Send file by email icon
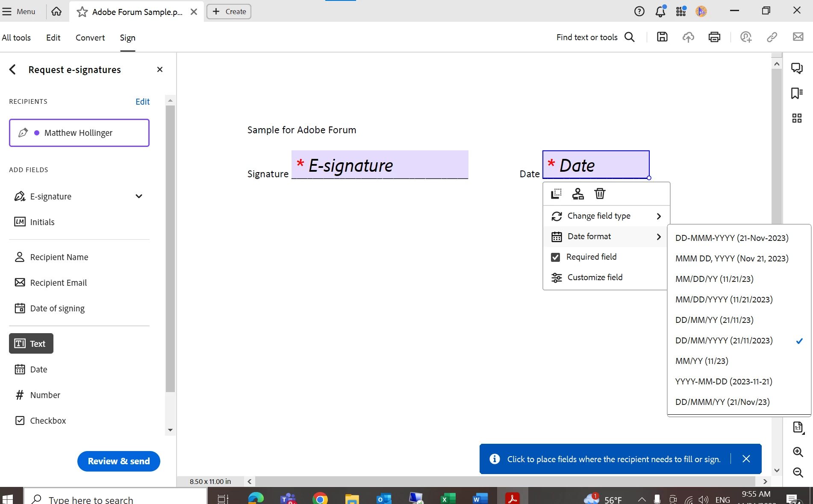 (x=798, y=37)
